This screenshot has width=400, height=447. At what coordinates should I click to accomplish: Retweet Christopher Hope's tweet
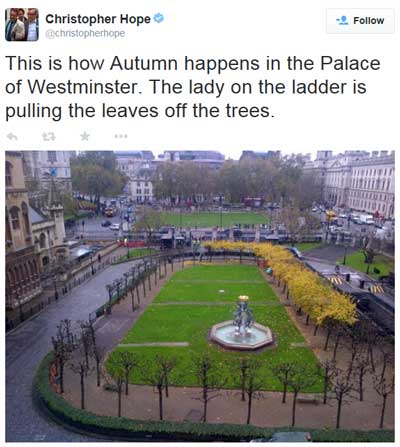click(x=49, y=136)
